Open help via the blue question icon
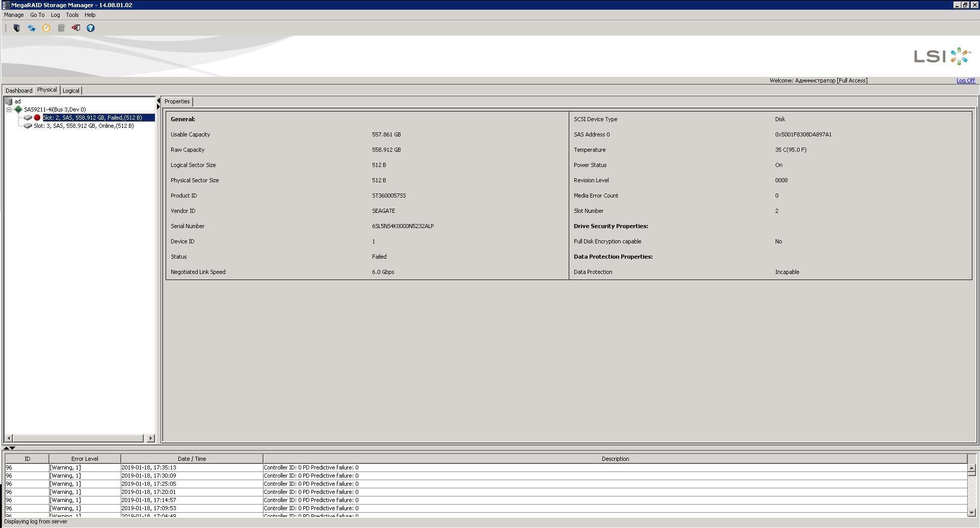 (91, 28)
